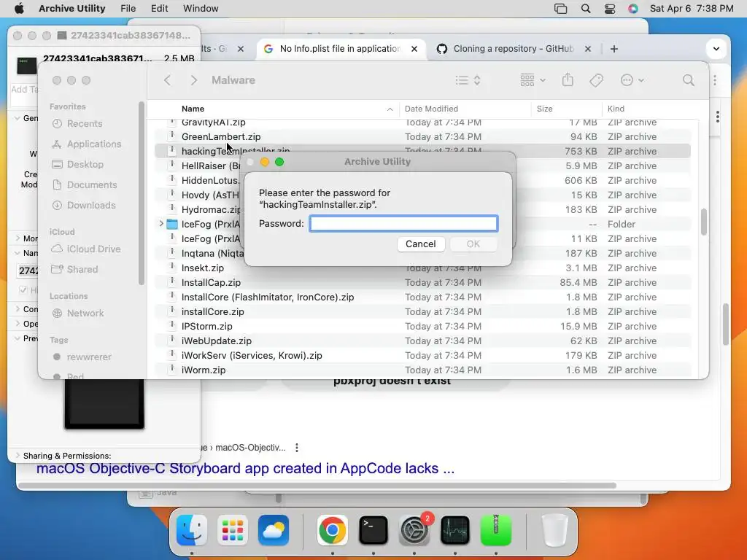Click the Tag icon in Finder toolbar
747x560 pixels.
click(596, 80)
